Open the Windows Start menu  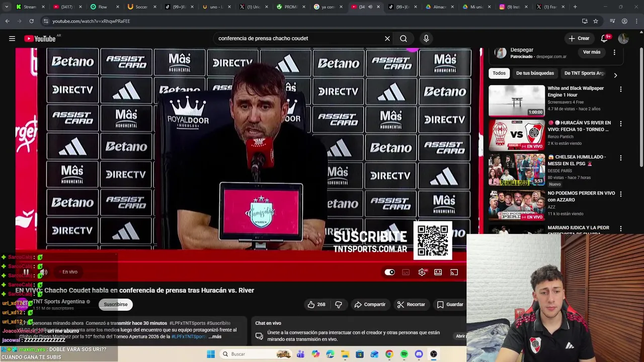211,354
